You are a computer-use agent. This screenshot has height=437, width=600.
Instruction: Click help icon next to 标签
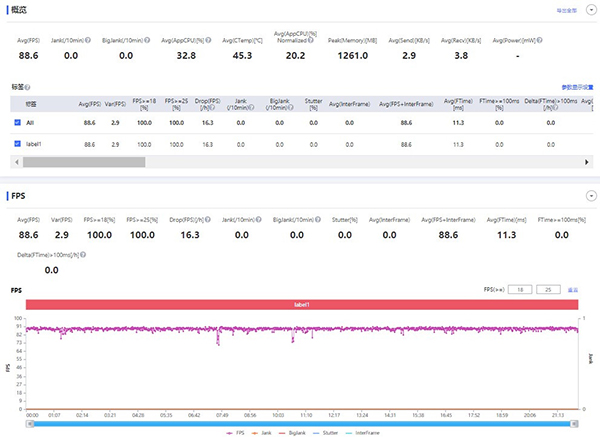pyautogui.click(x=27, y=89)
